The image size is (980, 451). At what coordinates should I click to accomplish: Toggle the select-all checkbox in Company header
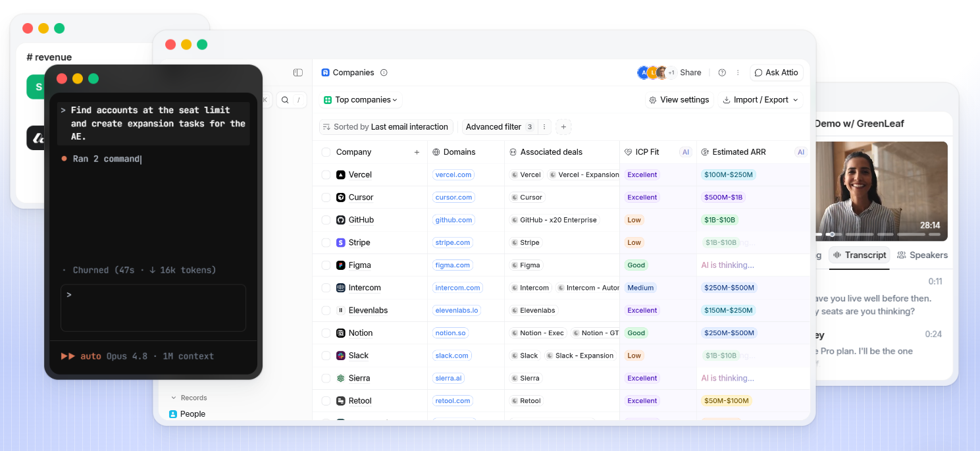(326, 152)
